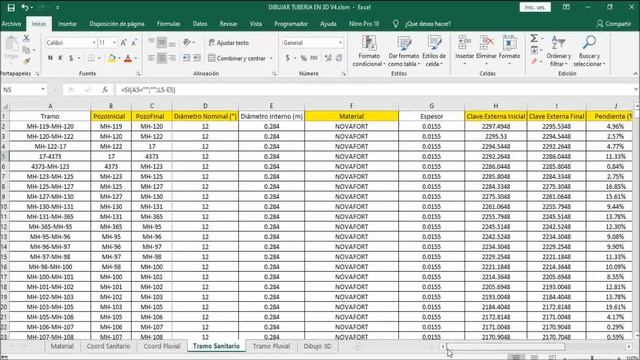Open the borders dropdown arrow
The width and height of the screenshot is (640, 360).
pyautogui.click(x=99, y=58)
